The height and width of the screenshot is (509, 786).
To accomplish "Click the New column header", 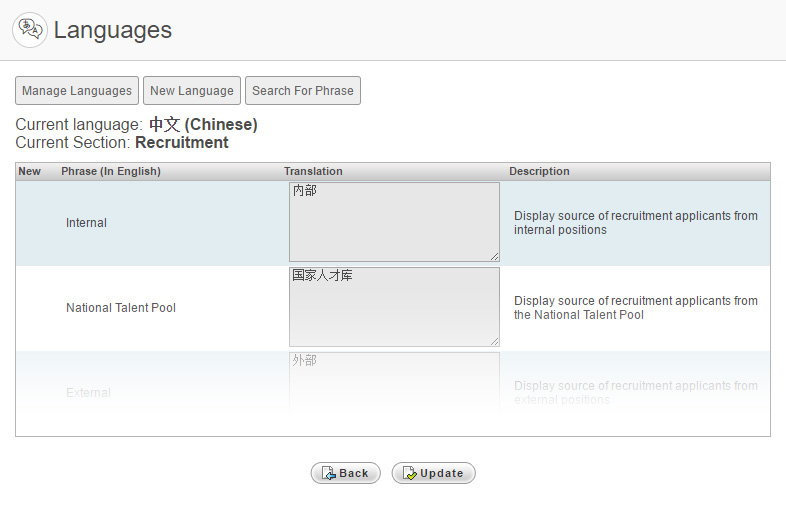I will [30, 172].
